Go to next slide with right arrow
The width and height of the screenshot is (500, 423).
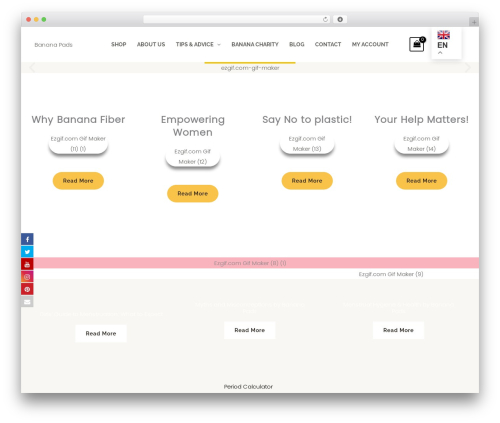tap(468, 68)
